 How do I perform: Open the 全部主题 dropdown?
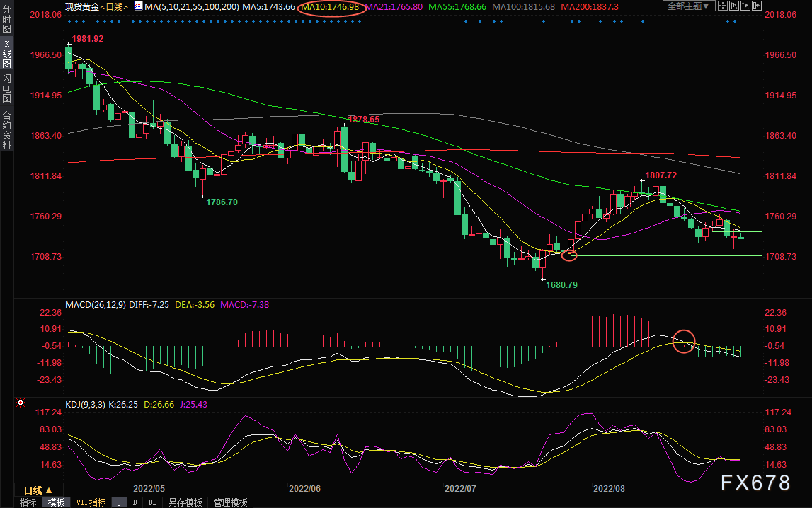pos(687,6)
